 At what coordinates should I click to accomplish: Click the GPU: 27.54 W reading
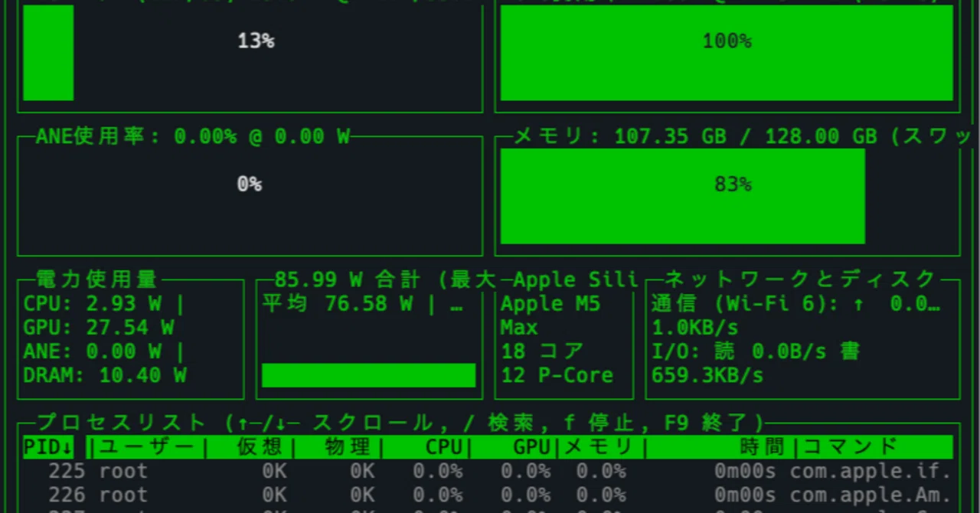pos(99,328)
